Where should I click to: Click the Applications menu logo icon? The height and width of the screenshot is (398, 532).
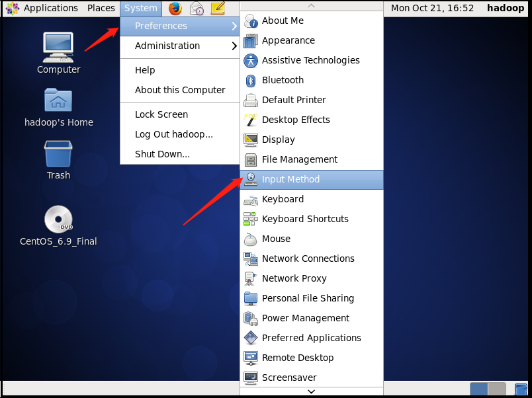[13, 9]
